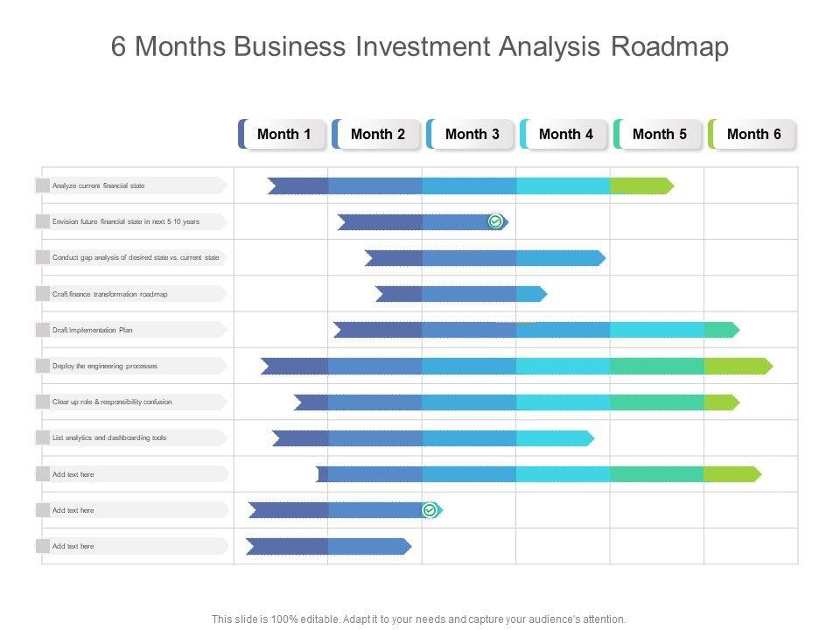Click gray square beside Analyze current financial state
840x630 pixels.
42,185
